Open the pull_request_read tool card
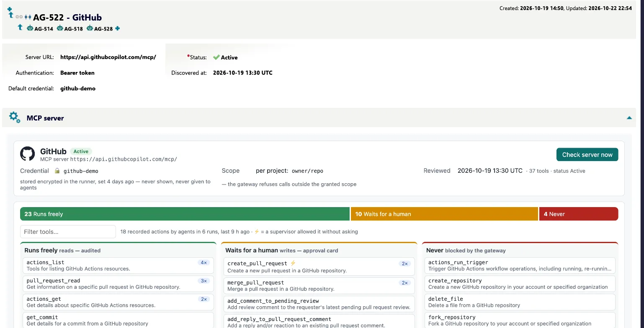This screenshot has width=644, height=328. tap(118, 284)
